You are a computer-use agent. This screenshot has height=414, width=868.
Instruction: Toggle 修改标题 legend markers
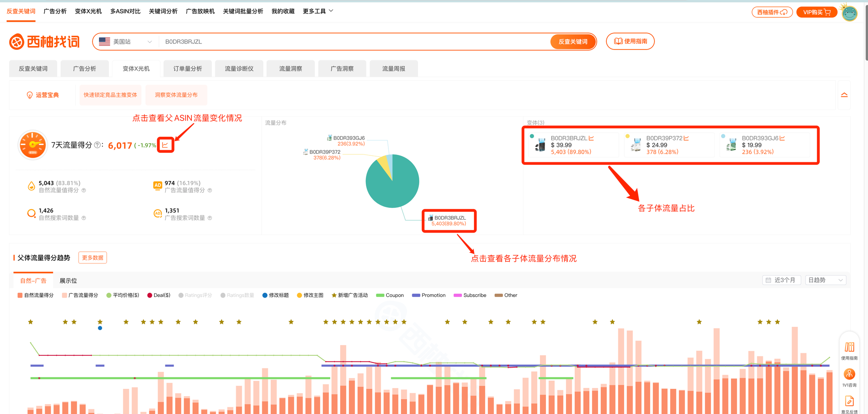click(x=276, y=296)
